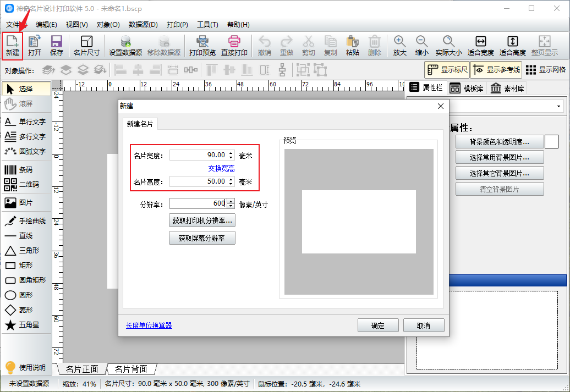Open 打印预览 print preview

tap(202, 46)
